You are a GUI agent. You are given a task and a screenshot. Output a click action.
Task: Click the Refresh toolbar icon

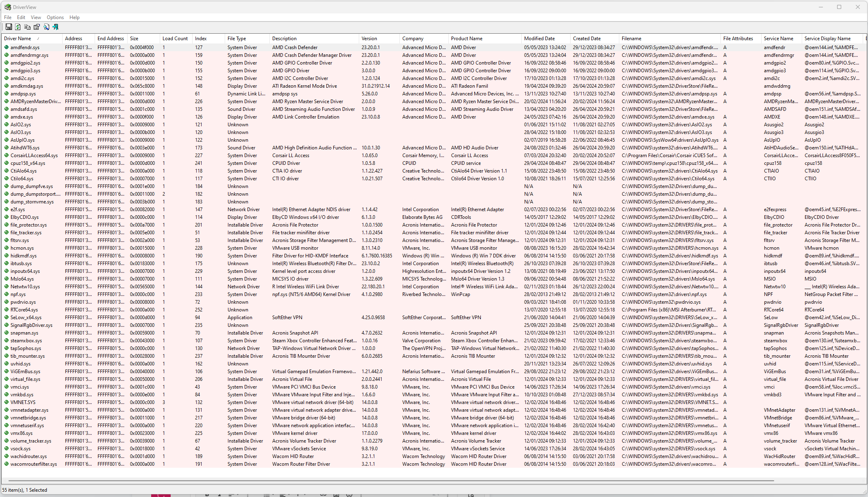[x=18, y=27]
